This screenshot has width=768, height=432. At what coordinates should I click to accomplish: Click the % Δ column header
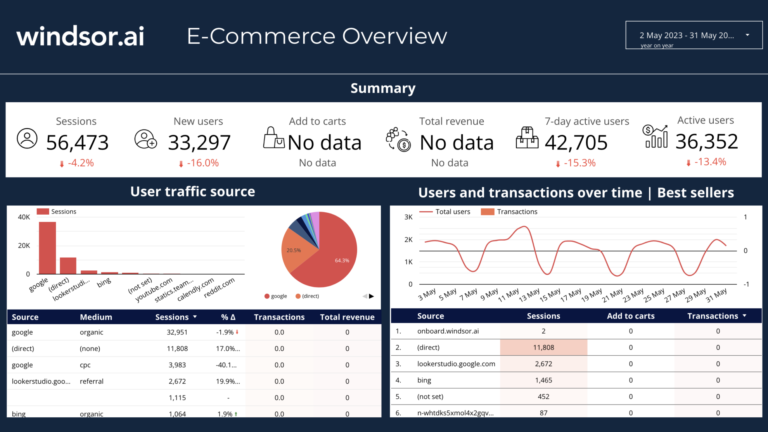tap(228, 317)
